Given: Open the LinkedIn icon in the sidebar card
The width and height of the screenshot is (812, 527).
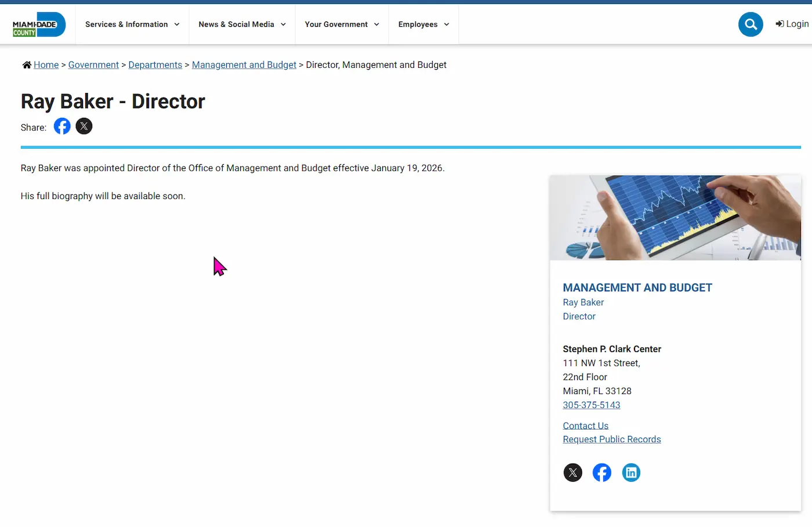Looking at the screenshot, I should click(x=631, y=472).
